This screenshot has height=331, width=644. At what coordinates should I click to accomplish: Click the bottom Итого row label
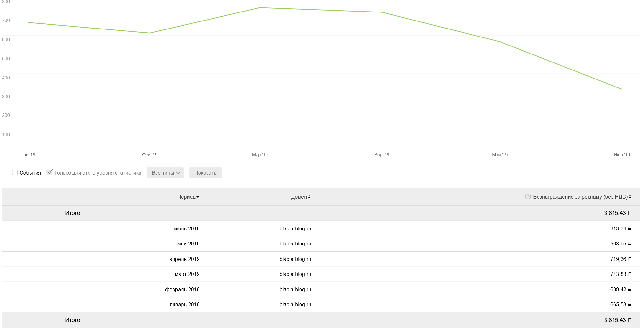click(x=72, y=320)
